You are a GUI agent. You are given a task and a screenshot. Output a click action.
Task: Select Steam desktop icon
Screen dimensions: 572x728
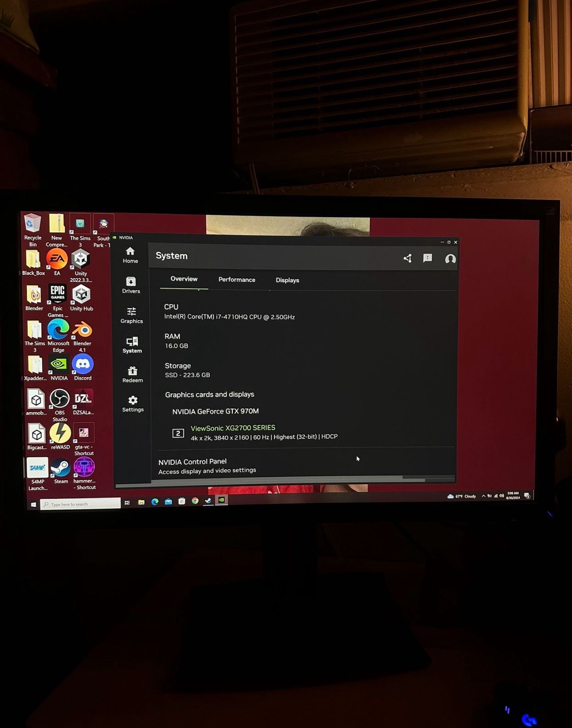(61, 471)
